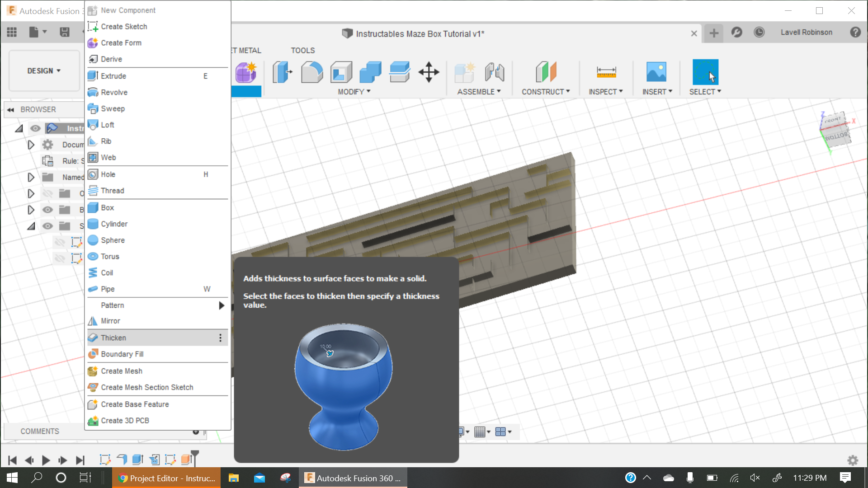Choose Create Sketch from menu
Viewport: 868px width, 488px height.
pyautogui.click(x=157, y=27)
